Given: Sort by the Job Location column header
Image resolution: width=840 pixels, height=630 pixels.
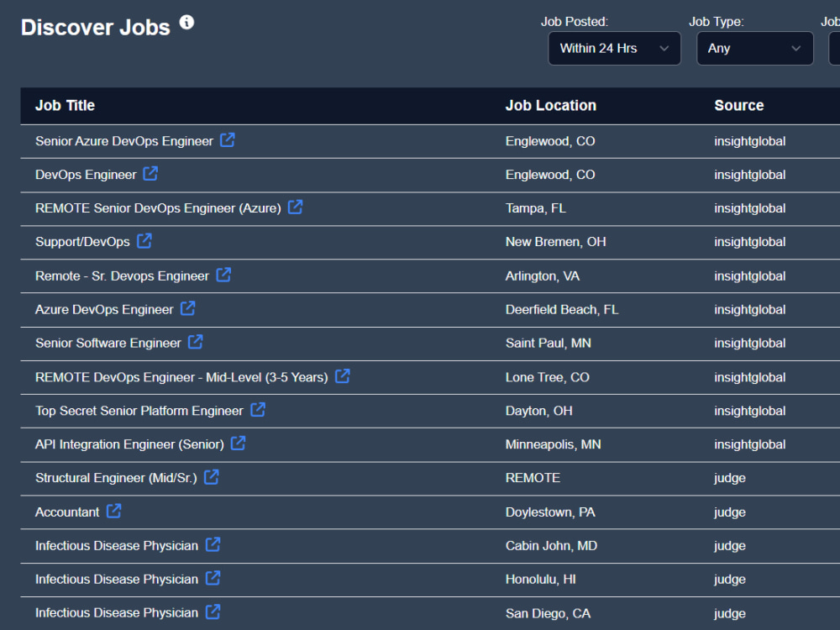Looking at the screenshot, I should [x=551, y=106].
